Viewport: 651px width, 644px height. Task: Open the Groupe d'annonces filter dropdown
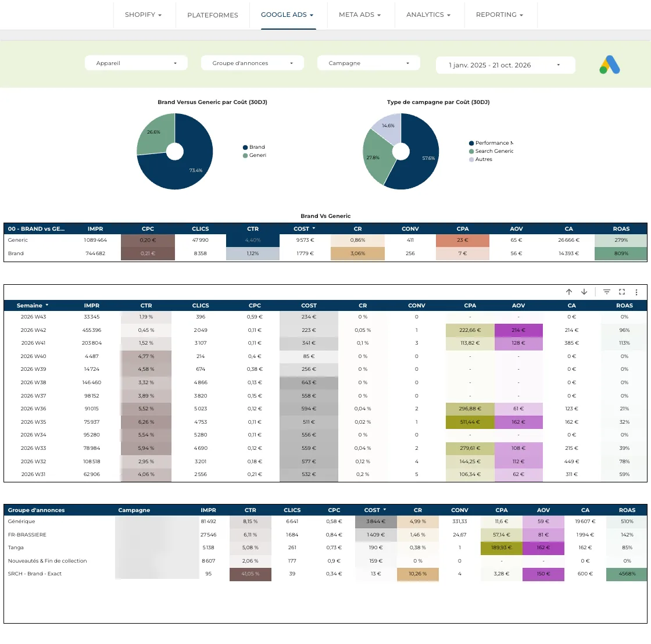252,63
